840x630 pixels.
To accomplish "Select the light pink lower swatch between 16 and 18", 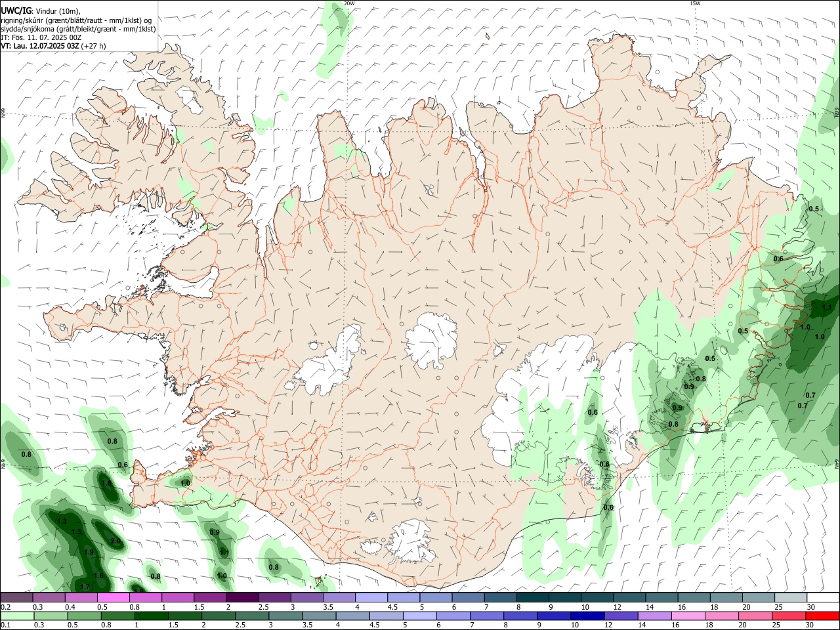I will click(688, 616).
